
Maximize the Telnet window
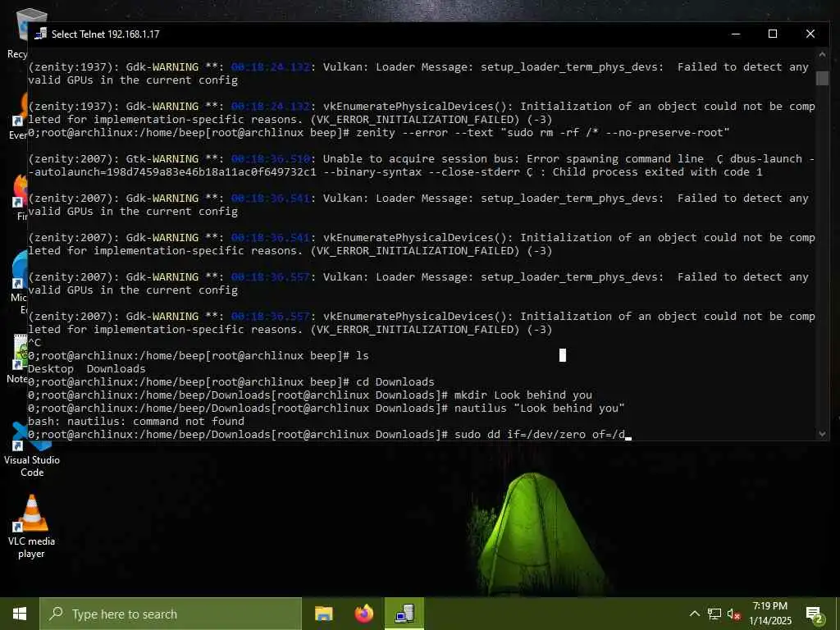pyautogui.click(x=773, y=34)
